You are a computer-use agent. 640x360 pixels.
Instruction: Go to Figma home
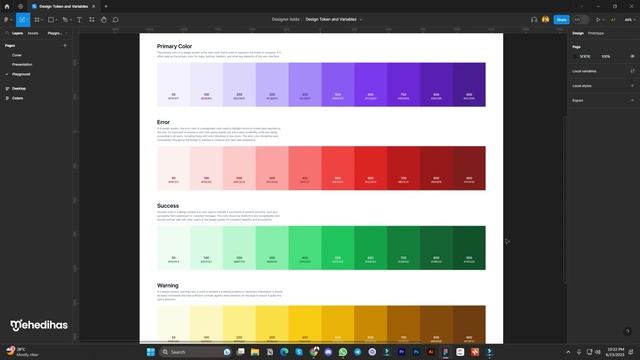[x=7, y=7]
